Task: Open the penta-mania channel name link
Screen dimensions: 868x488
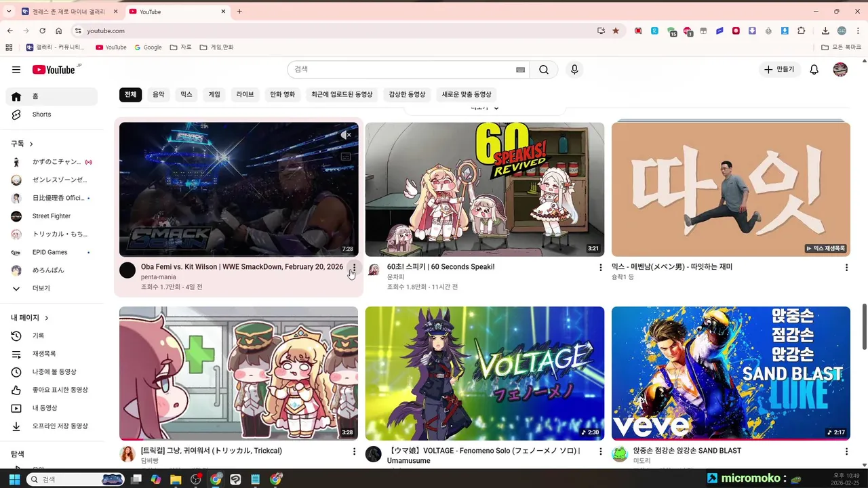Action: pyautogui.click(x=159, y=277)
